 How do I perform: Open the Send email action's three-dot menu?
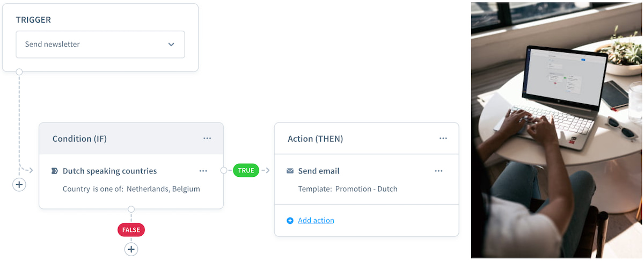tap(438, 171)
